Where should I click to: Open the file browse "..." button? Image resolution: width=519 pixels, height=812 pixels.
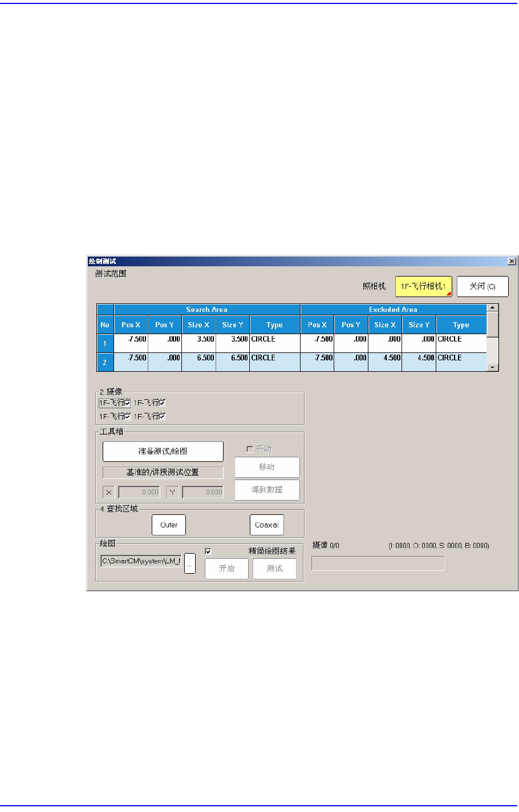(190, 563)
